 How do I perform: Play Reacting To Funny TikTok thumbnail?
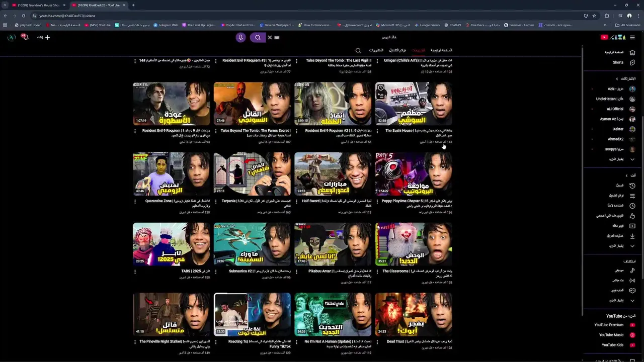point(252,315)
